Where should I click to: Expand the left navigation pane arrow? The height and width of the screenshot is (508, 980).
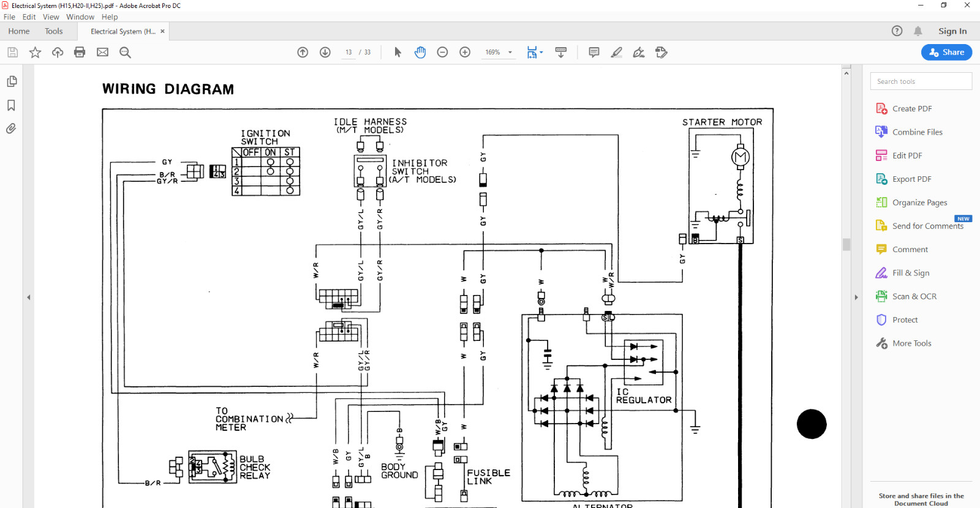point(28,297)
